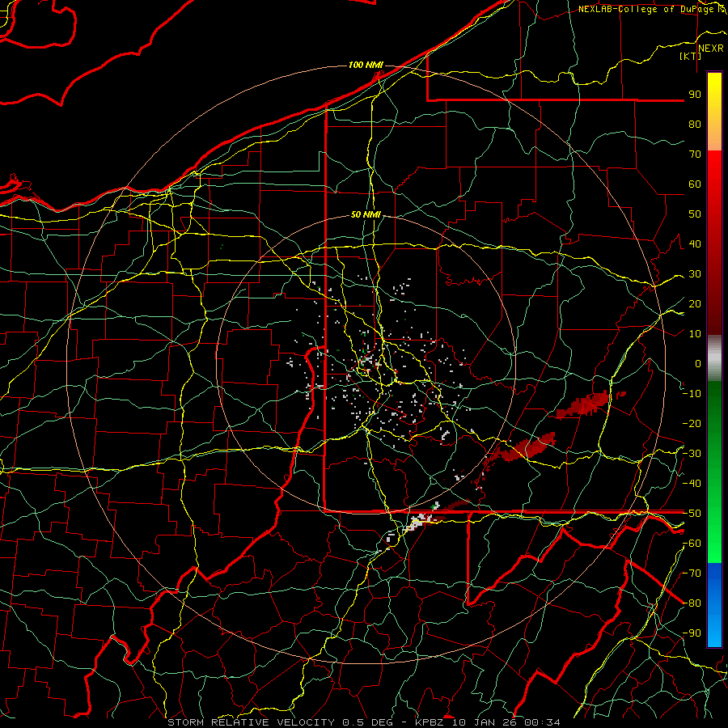Select the positive 70 knot scale label

(x=695, y=154)
